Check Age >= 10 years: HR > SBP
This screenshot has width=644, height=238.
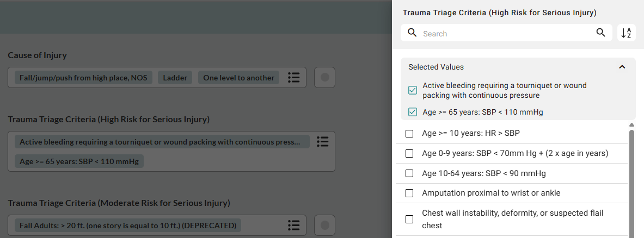[x=410, y=133]
